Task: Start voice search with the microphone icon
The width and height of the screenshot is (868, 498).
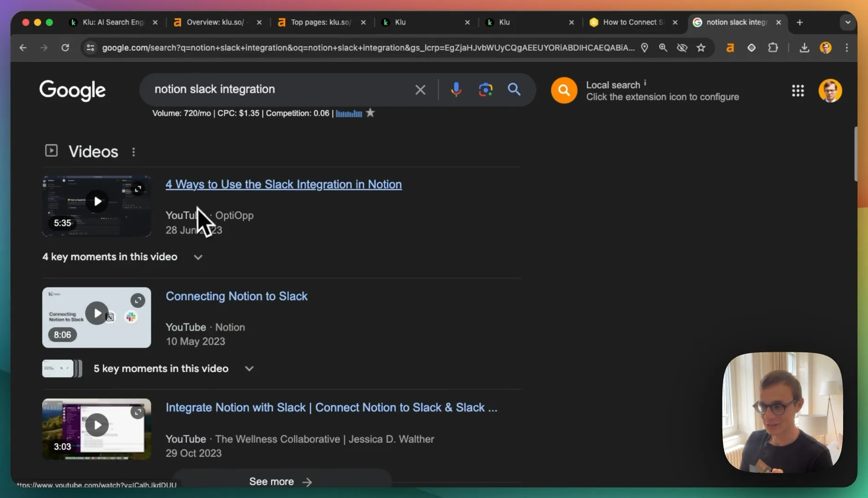Action: [x=456, y=89]
